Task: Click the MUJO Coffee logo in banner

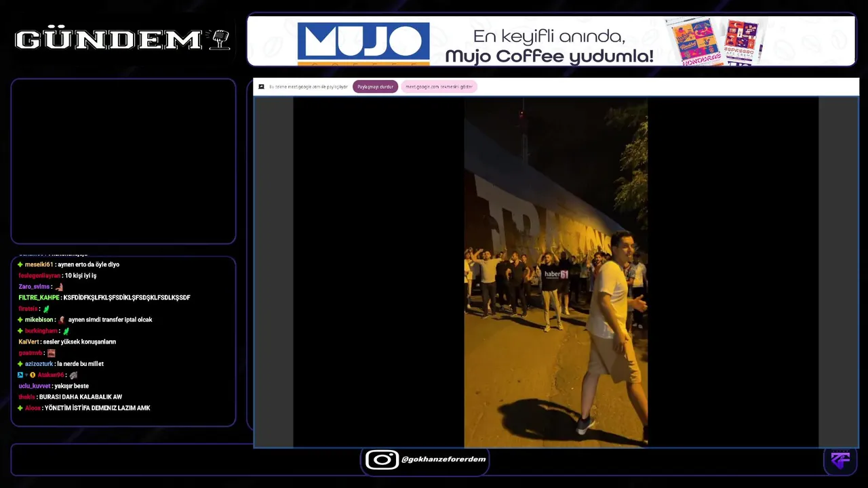Action: tap(363, 43)
